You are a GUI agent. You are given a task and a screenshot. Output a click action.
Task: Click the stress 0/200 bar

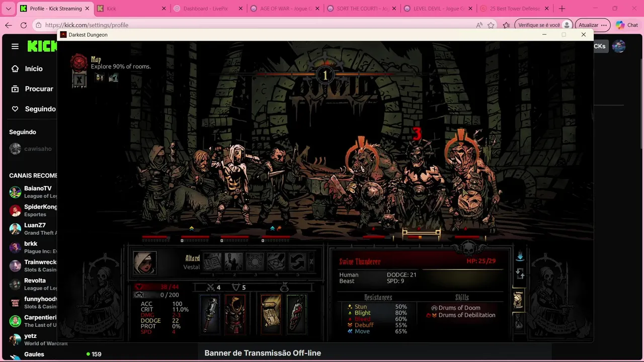pos(157,295)
